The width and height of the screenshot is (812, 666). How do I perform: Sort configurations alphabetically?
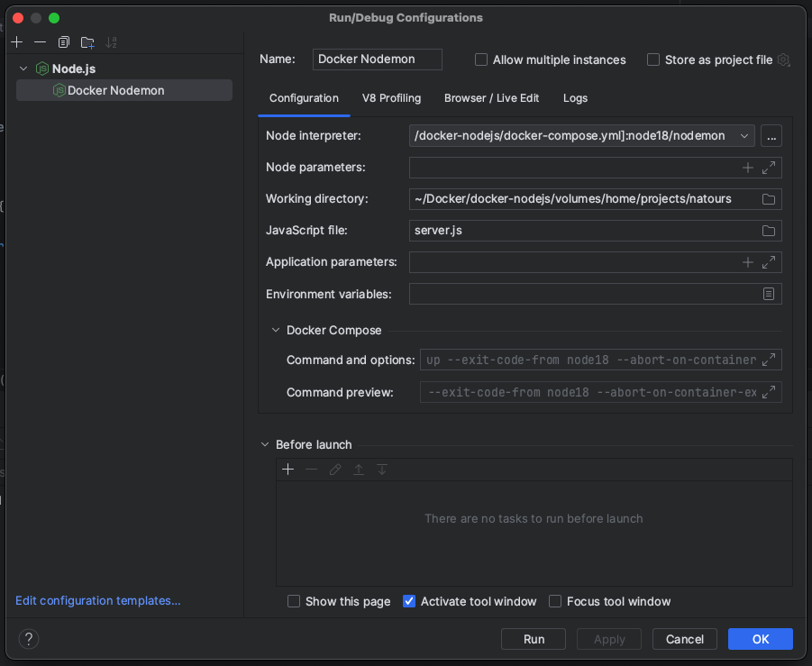(x=111, y=42)
